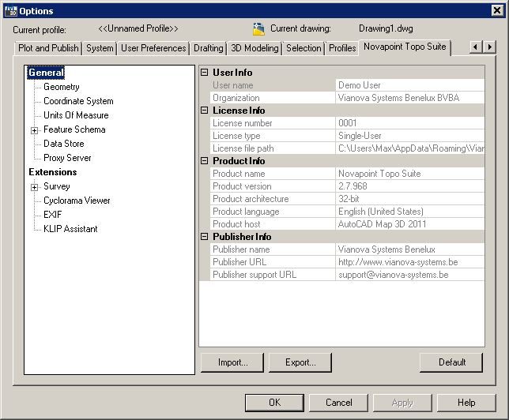Viewport: 509px width, 420px height.
Task: Select General in the settings tree
Action: (x=46, y=73)
